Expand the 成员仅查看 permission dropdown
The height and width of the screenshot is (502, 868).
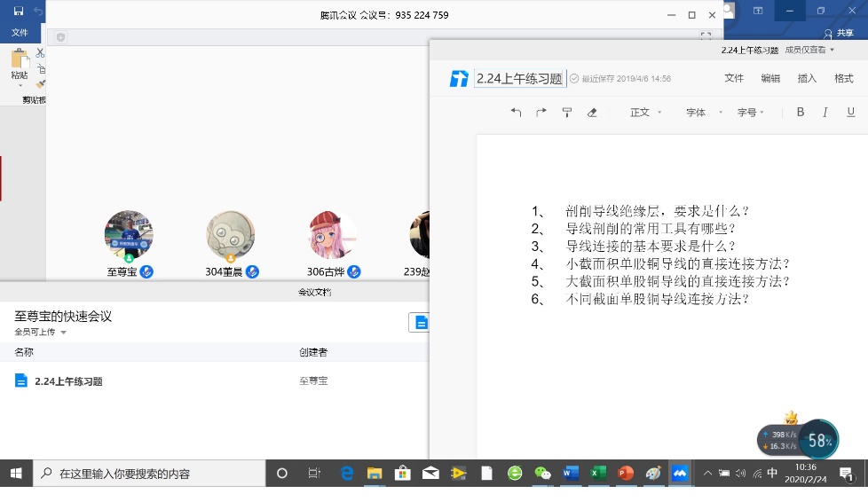pos(809,51)
